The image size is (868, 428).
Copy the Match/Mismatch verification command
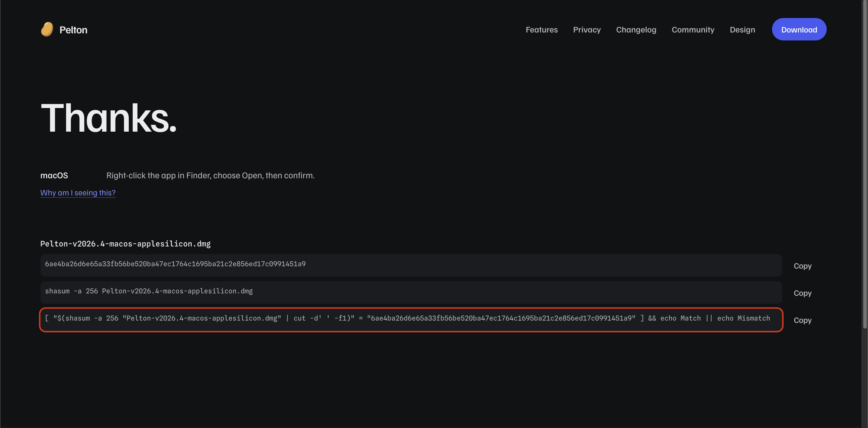(x=802, y=320)
